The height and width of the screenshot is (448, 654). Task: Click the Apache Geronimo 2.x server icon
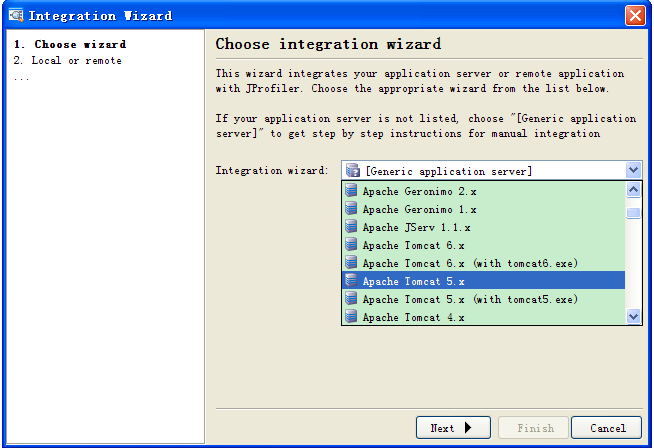coord(351,191)
